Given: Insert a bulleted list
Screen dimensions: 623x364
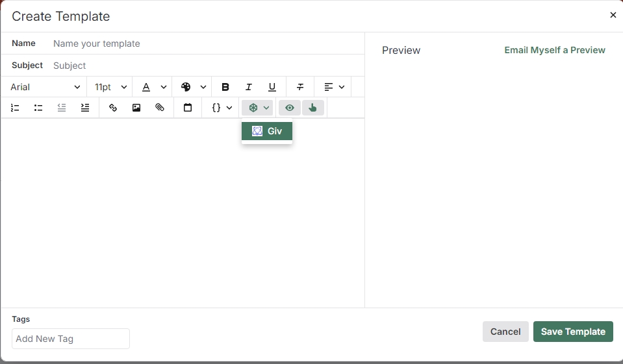Looking at the screenshot, I should [x=38, y=108].
